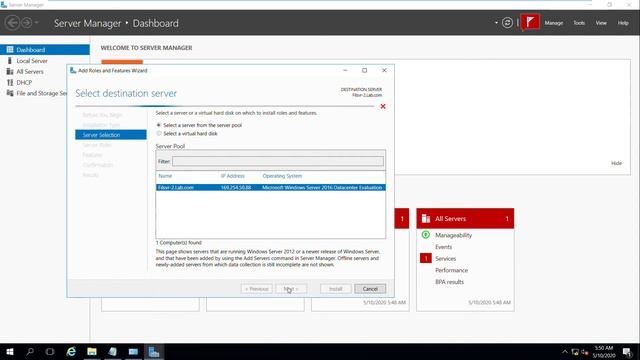This screenshot has height=360, width=640.
Task: Open Task View on the taskbar
Action: (x=50, y=351)
